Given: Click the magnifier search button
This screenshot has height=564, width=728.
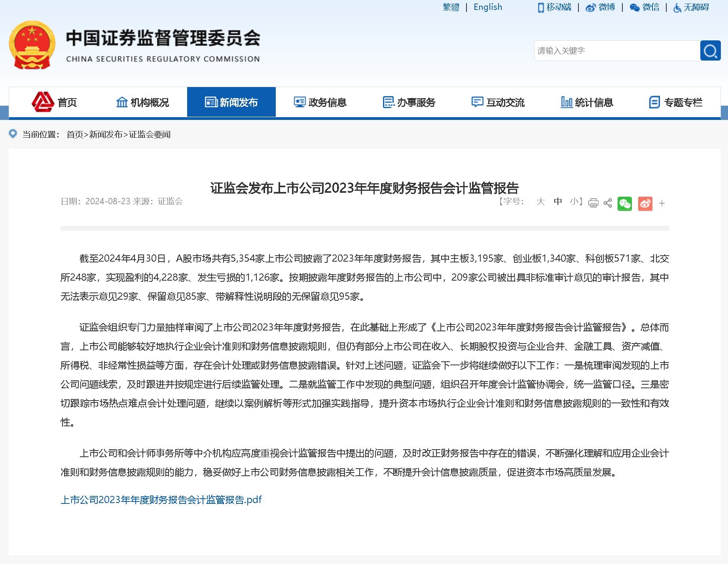Looking at the screenshot, I should coord(710,51).
